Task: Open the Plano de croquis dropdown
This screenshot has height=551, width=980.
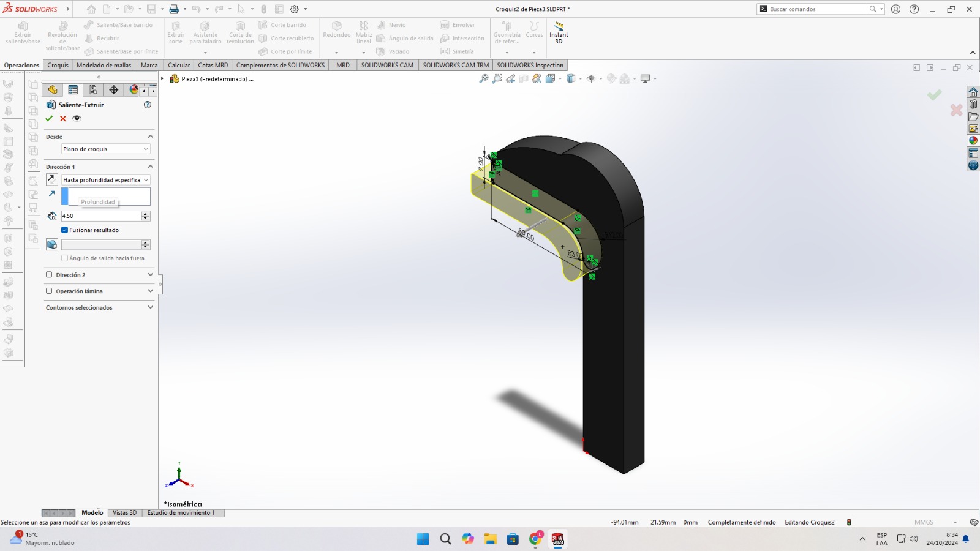Action: [105, 149]
